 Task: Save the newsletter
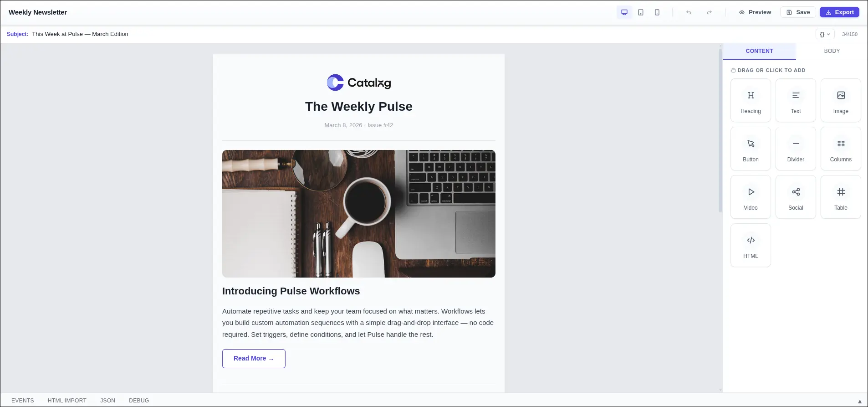coord(798,12)
